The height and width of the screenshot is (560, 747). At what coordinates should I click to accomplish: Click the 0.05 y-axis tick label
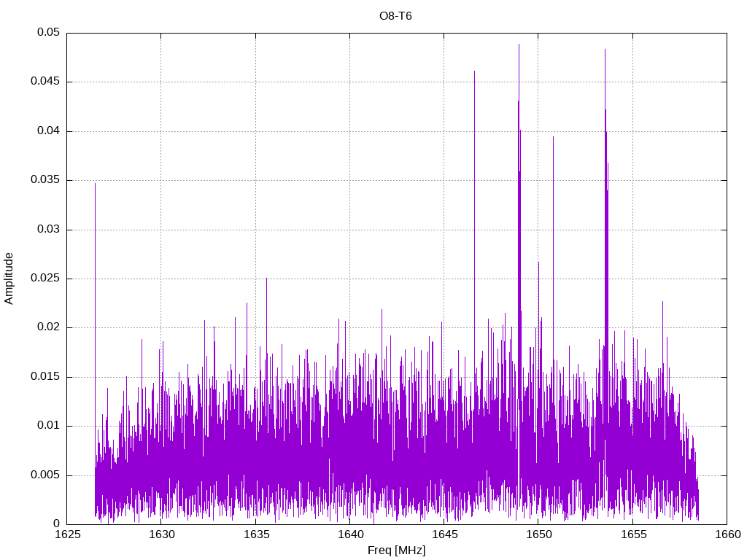49,33
